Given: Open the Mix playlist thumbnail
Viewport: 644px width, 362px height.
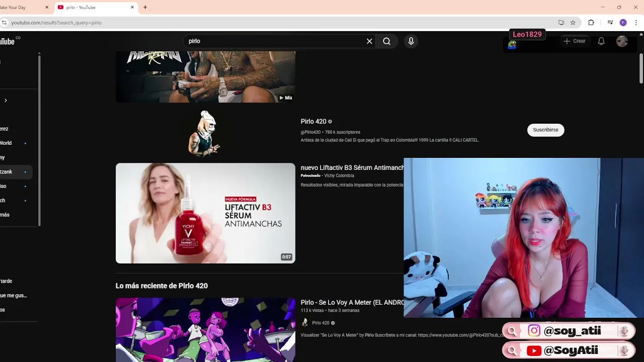Looking at the screenshot, I should (205, 76).
